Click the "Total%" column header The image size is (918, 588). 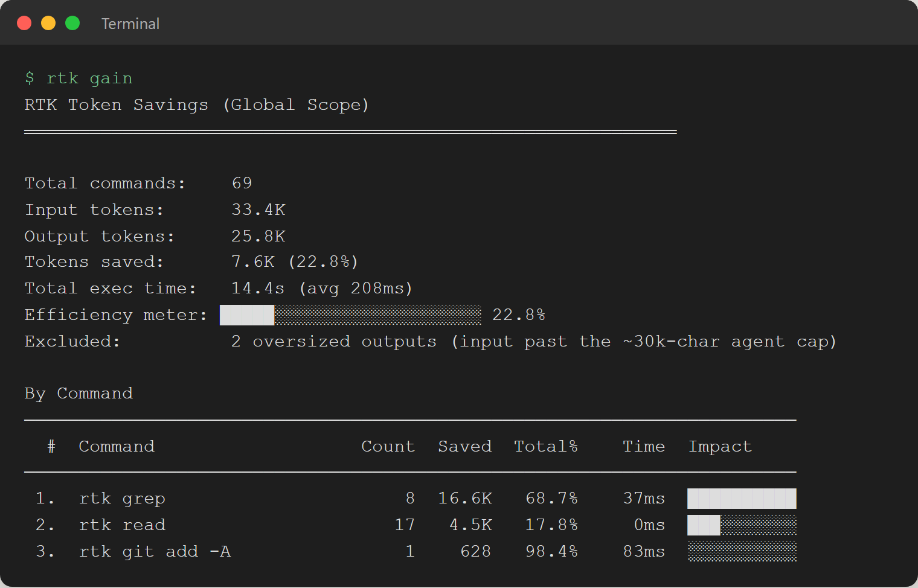coord(546,446)
